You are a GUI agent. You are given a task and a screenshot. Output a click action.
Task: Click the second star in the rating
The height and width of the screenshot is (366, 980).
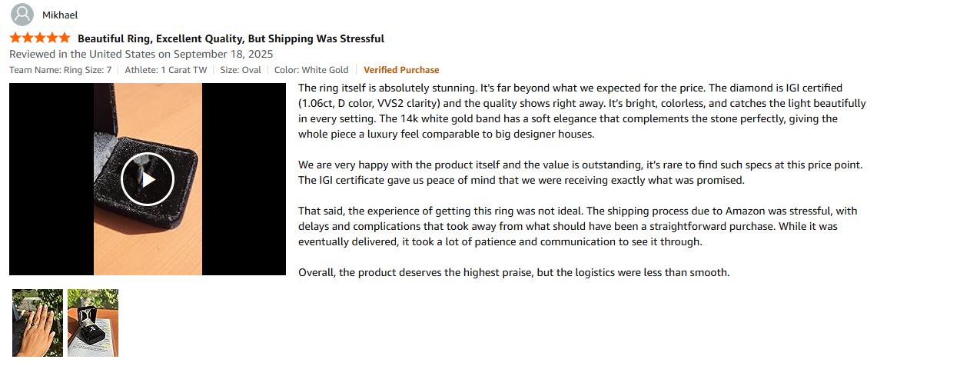coord(28,38)
